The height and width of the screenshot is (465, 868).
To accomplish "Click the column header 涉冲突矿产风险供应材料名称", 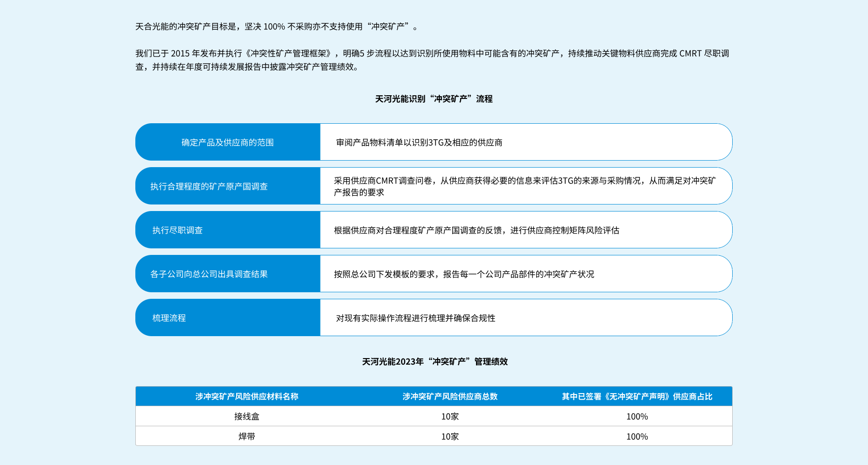I will (x=247, y=396).
